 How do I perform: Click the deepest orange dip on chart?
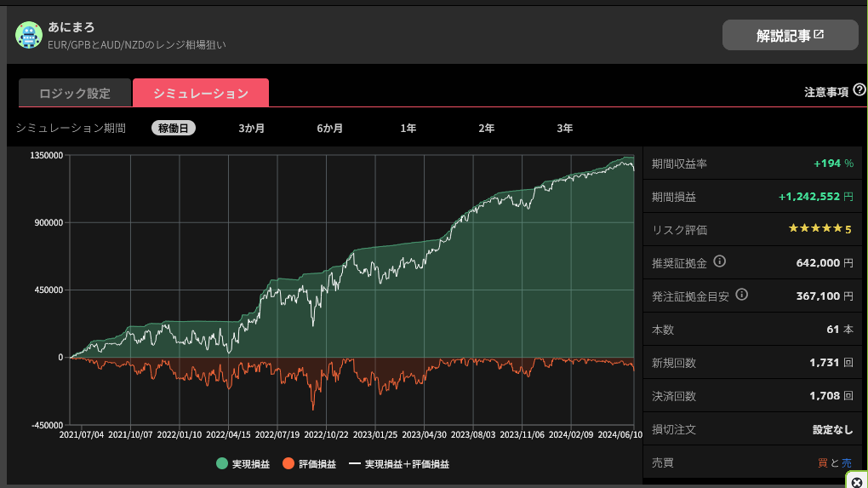313,408
